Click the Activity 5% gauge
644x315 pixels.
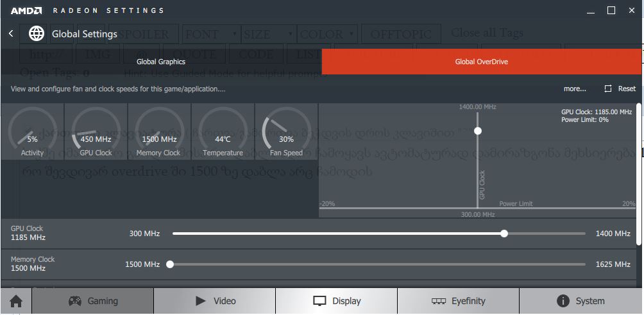click(x=33, y=132)
